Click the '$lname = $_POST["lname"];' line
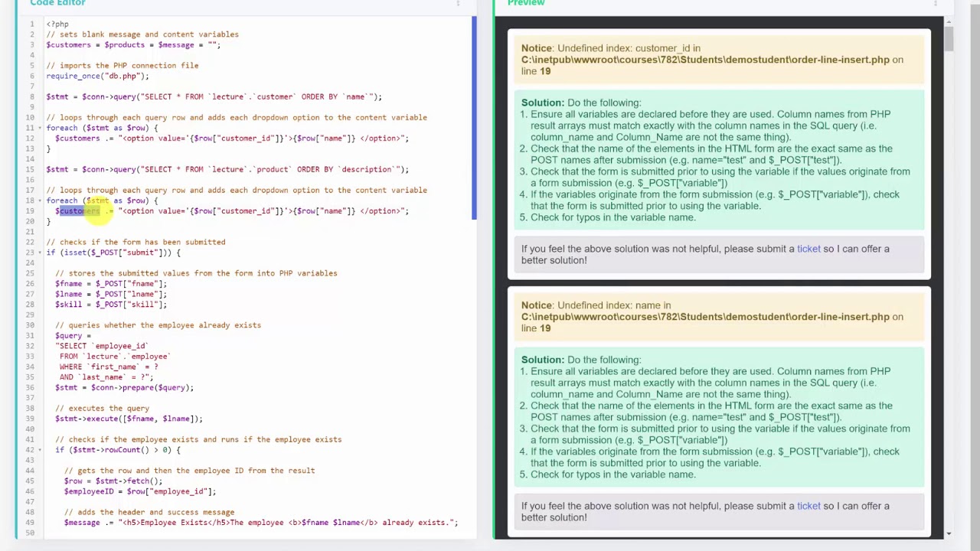This screenshot has width=980, height=551. [111, 294]
